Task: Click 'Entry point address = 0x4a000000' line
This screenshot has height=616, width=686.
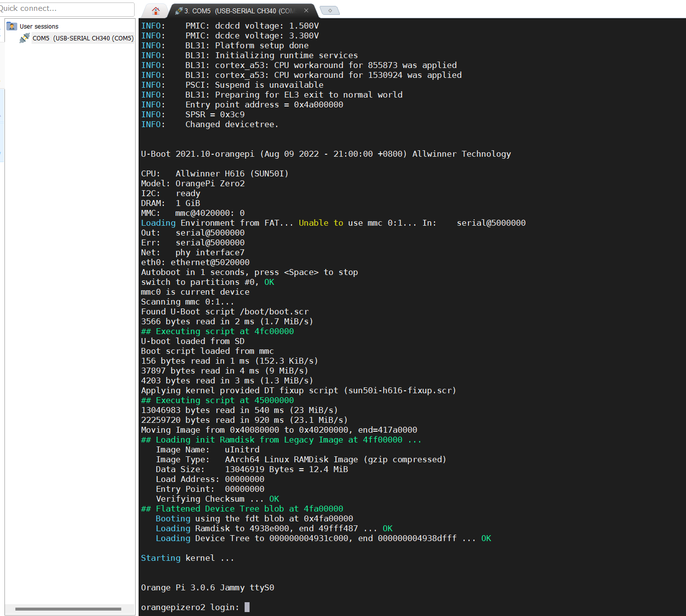Action: click(x=242, y=104)
